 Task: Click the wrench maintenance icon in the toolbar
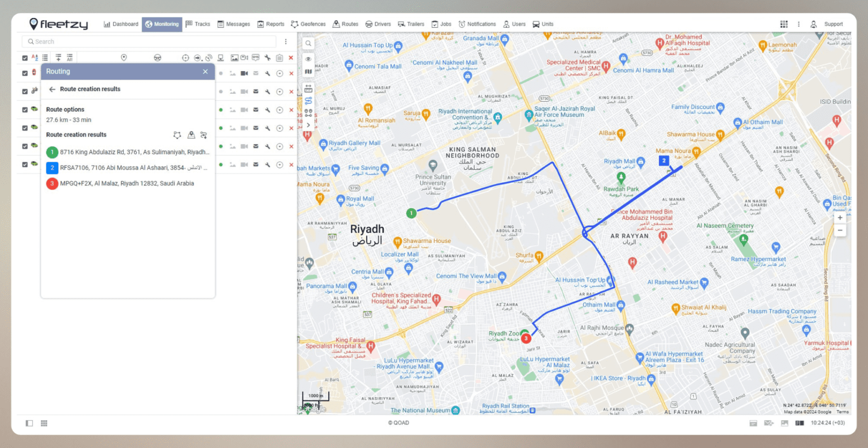(x=268, y=58)
